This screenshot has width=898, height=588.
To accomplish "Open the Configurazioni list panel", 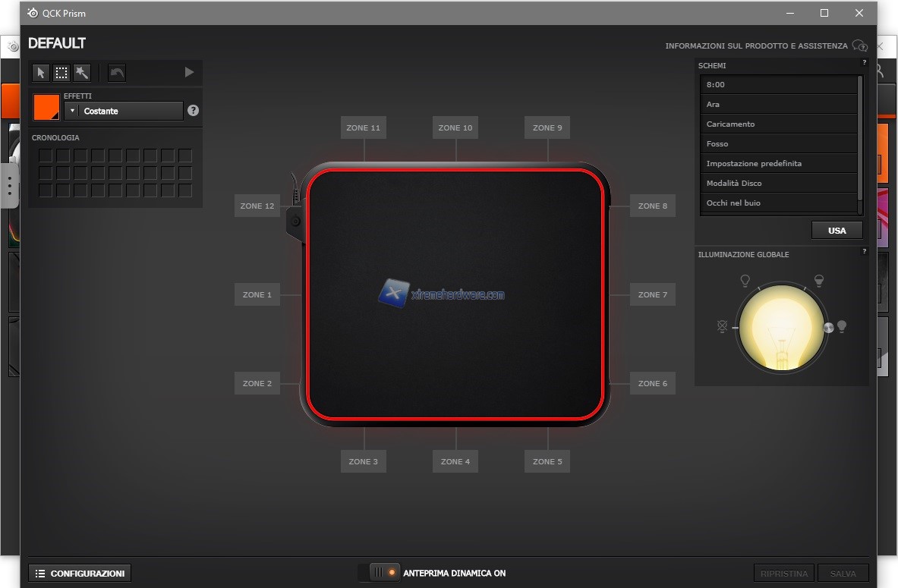I will coord(80,574).
